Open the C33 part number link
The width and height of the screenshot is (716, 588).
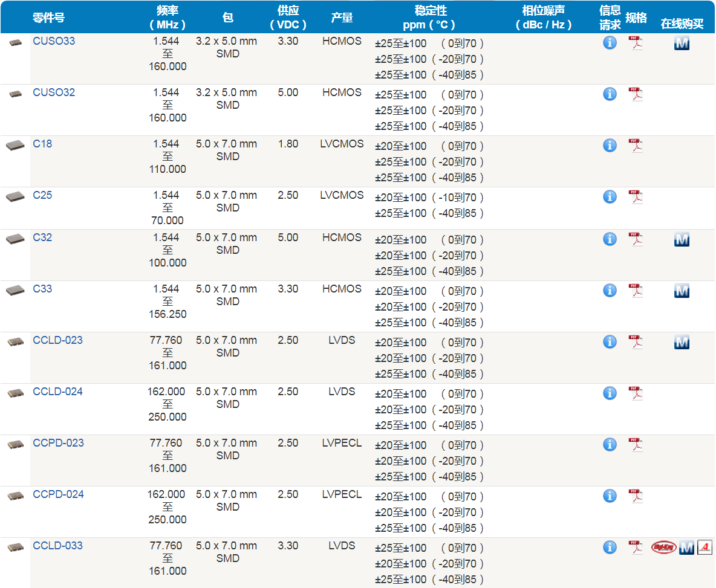[42, 289]
